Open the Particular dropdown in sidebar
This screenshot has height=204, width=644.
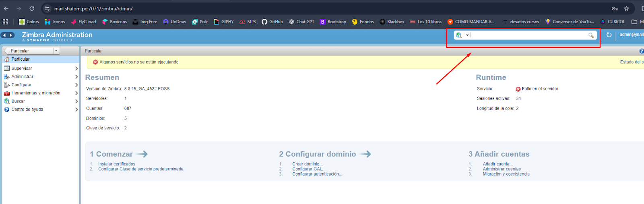[56, 51]
